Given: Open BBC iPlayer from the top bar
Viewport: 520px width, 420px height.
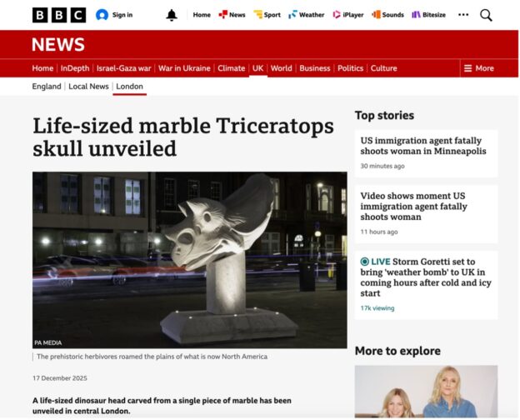Looking at the screenshot, I should click(348, 15).
